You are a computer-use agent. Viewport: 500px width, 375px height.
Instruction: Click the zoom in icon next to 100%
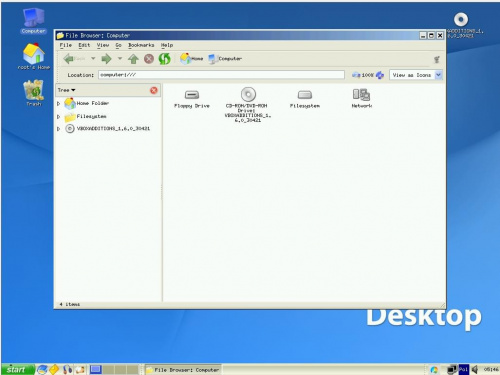point(380,75)
